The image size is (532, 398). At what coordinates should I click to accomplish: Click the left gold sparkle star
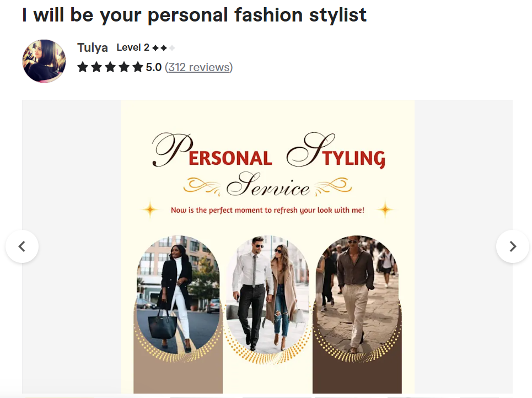[x=149, y=209]
